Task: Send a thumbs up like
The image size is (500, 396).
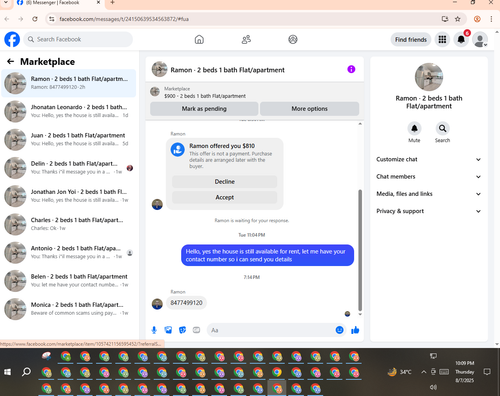Action: [355, 330]
